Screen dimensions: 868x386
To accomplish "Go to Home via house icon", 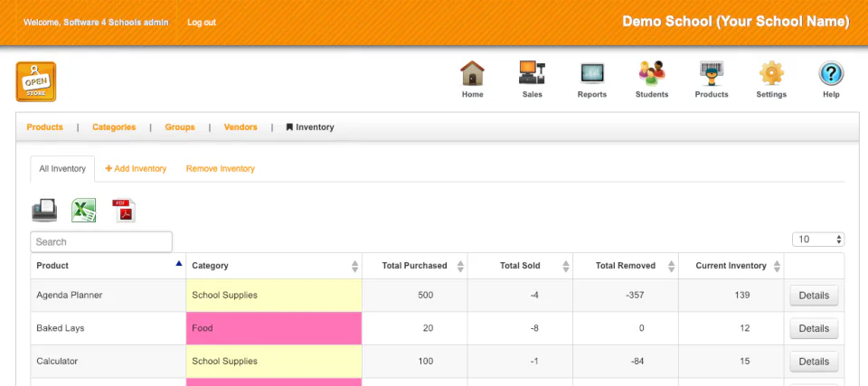I will pyautogui.click(x=472, y=73).
